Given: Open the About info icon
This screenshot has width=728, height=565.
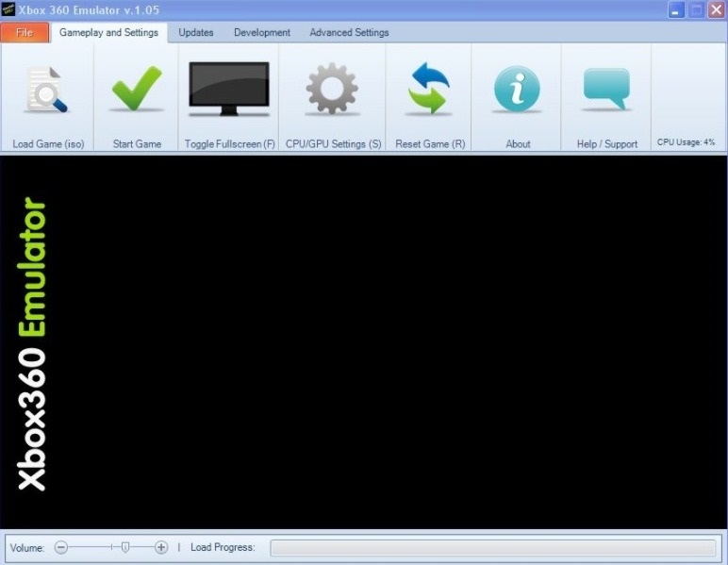Looking at the screenshot, I should pos(518,91).
